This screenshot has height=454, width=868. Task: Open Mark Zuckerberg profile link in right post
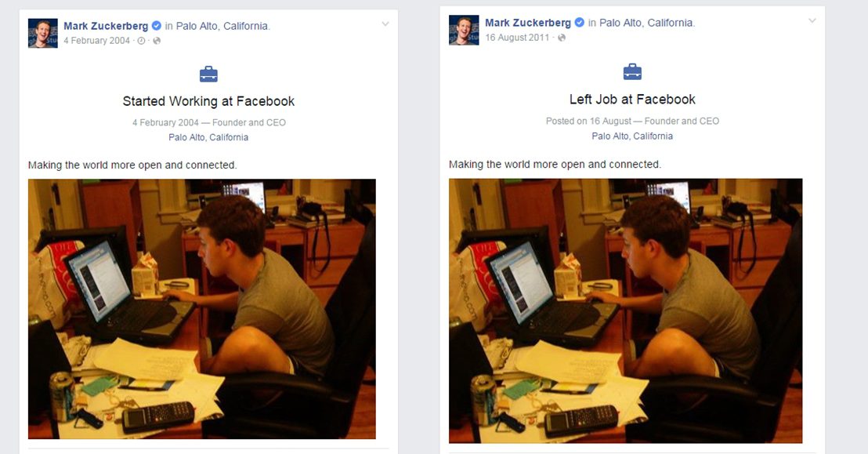point(528,23)
